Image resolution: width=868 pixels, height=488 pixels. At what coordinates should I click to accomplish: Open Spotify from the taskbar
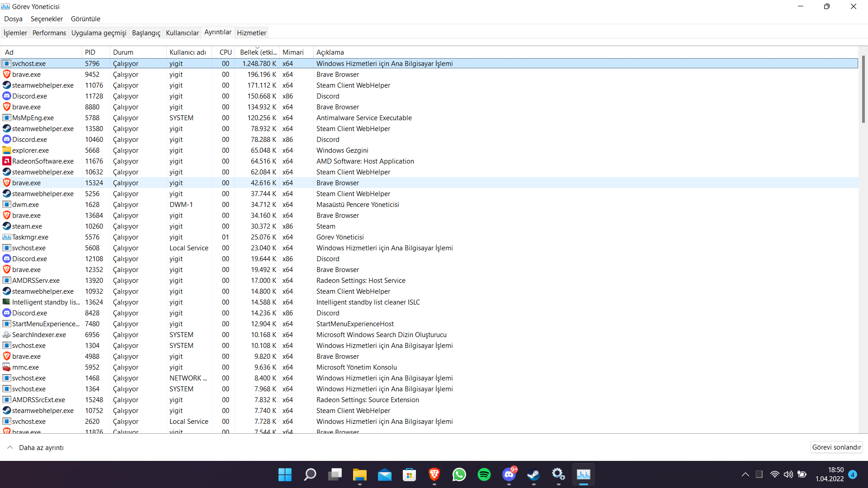tap(484, 474)
